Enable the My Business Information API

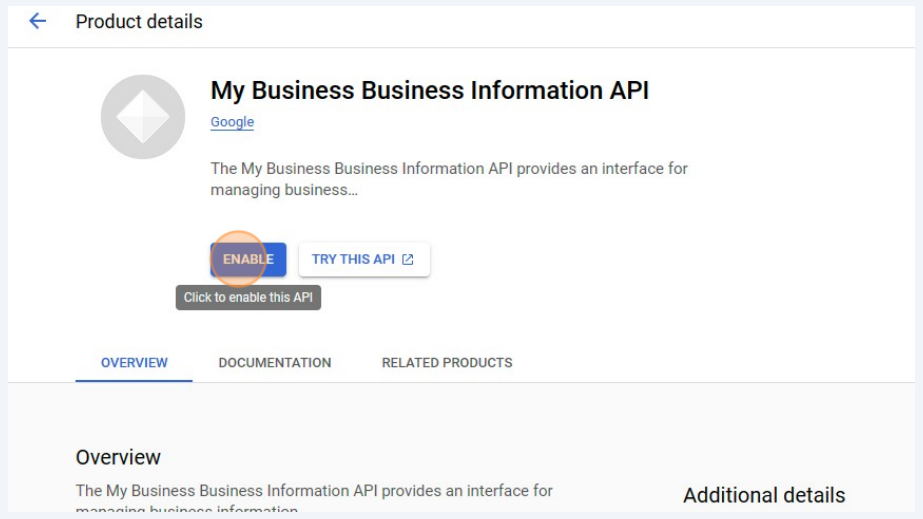tap(248, 260)
